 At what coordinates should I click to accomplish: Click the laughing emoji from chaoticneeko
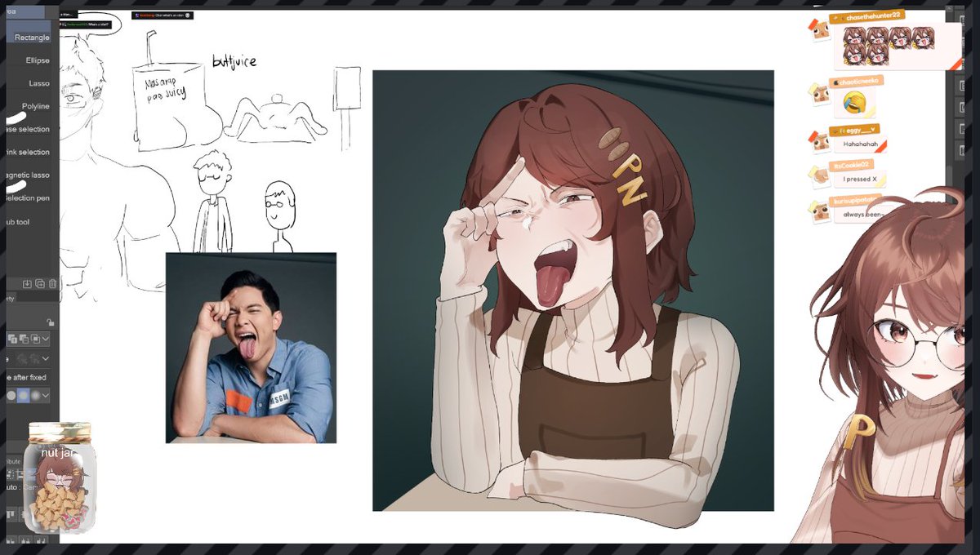pyautogui.click(x=855, y=103)
